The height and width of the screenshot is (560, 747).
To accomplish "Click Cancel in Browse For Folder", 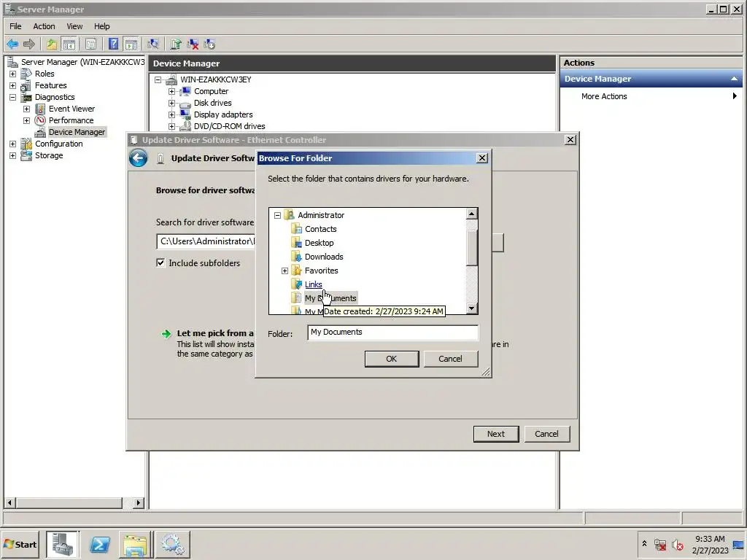I will (x=450, y=359).
